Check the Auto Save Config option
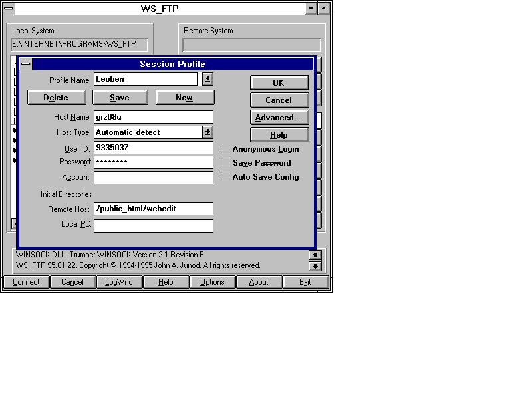 (225, 176)
